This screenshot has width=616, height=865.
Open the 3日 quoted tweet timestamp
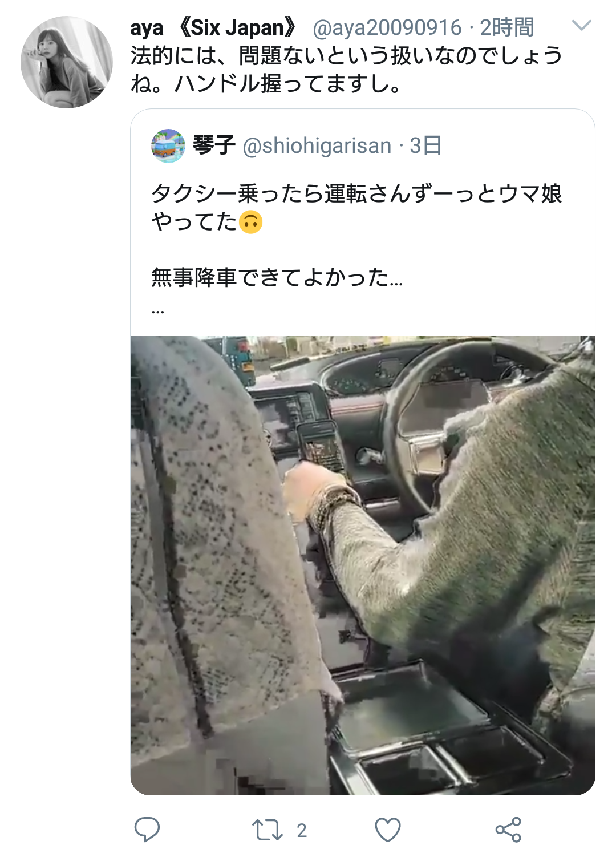coord(425,145)
